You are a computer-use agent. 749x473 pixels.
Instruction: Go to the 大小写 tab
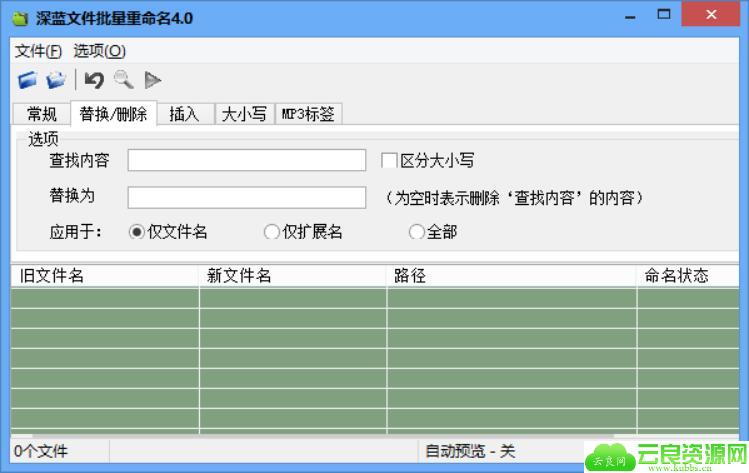click(x=244, y=114)
